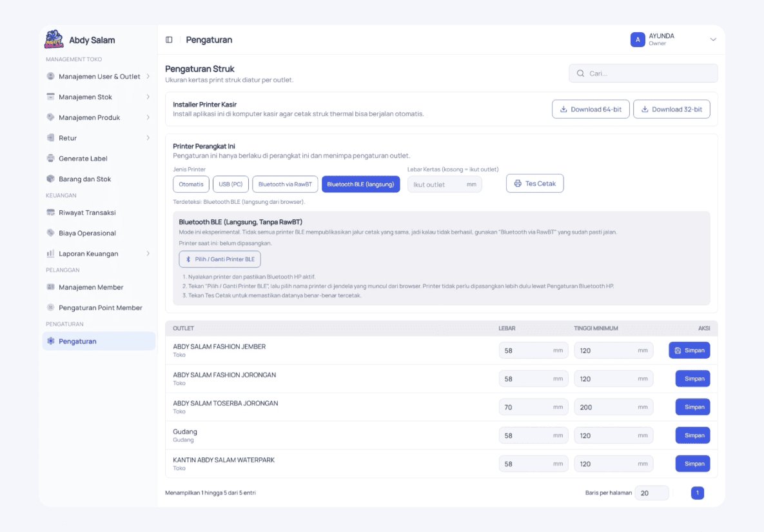The height and width of the screenshot is (532, 764).
Task: Click the Manajemen Stok icon
Action: tap(51, 97)
